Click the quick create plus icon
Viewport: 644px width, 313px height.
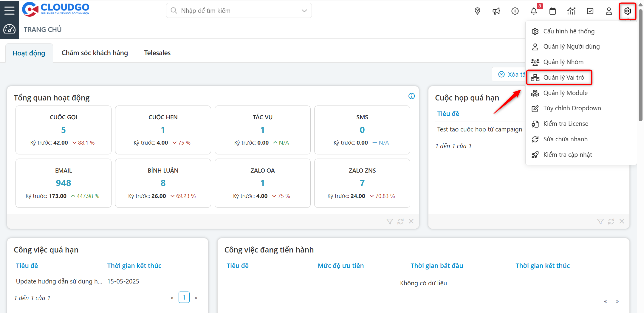pyautogui.click(x=515, y=11)
